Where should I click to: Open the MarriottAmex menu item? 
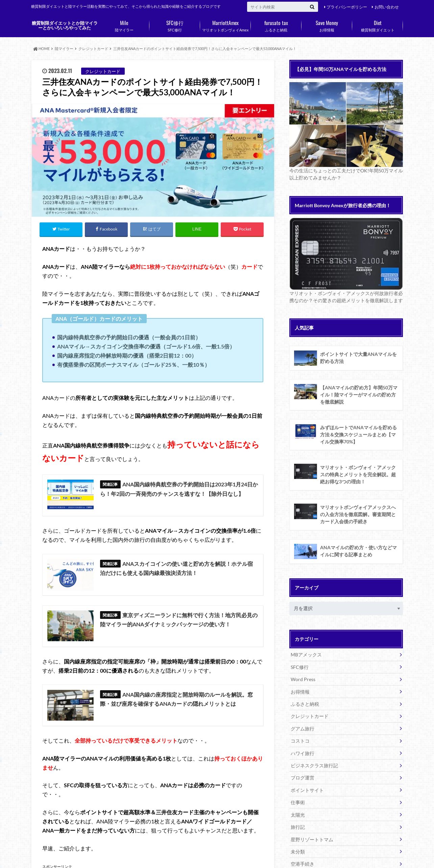pyautogui.click(x=225, y=26)
